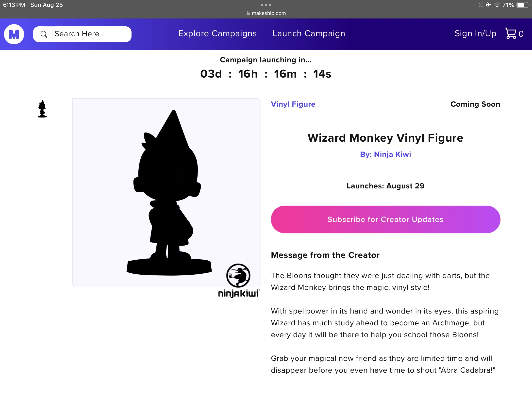Viewport: 532px width, 399px height.
Task: Tap the makeship.com address bar
Action: tap(266, 13)
